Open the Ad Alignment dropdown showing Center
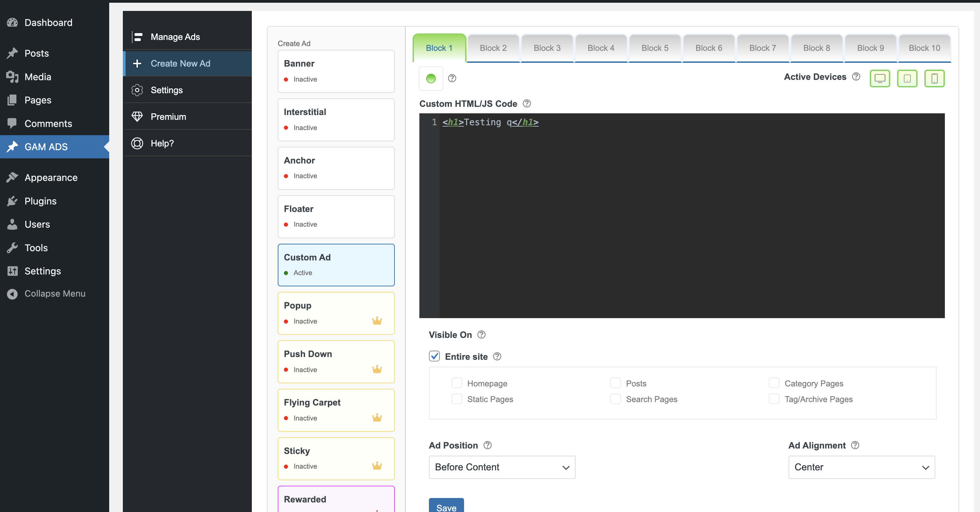 tap(861, 467)
